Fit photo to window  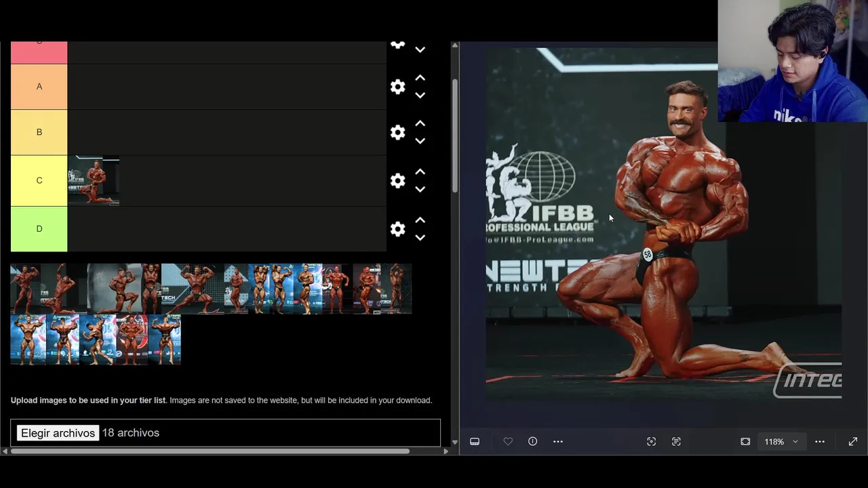coord(745,441)
